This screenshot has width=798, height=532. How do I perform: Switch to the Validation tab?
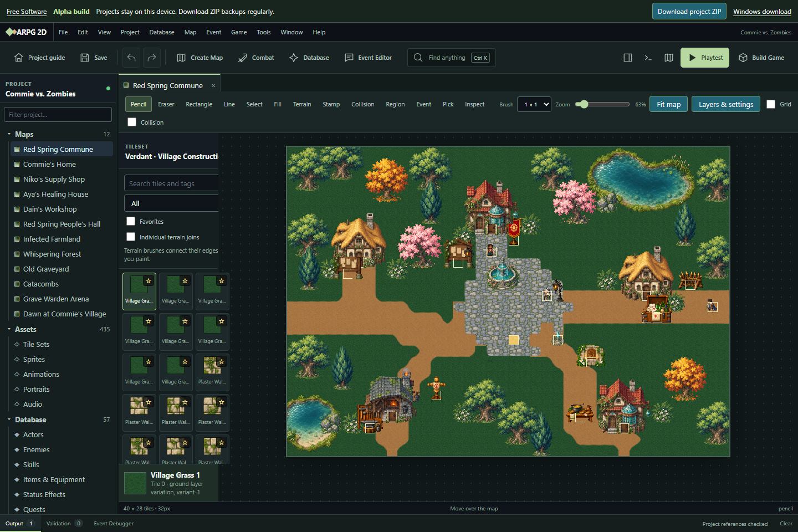click(x=64, y=523)
